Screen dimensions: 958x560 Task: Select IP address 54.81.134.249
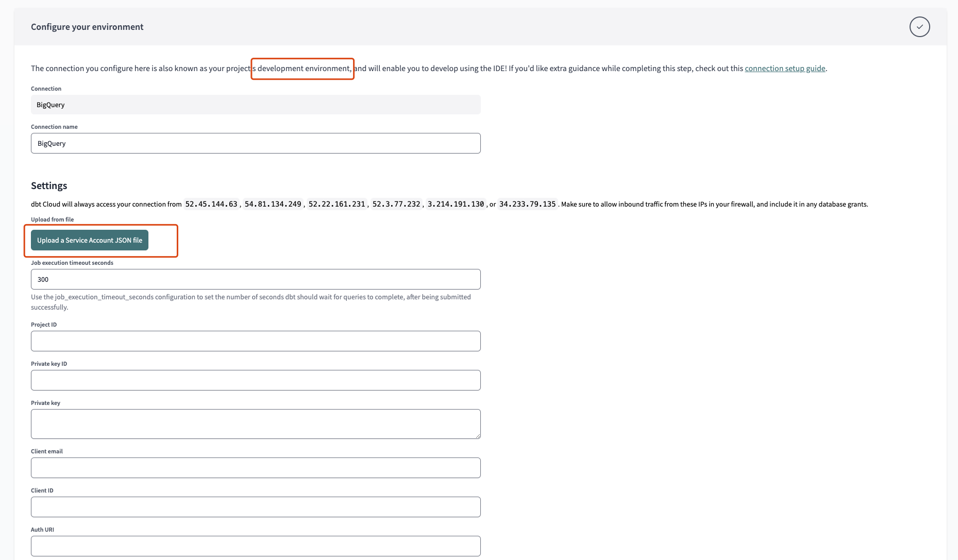273,204
